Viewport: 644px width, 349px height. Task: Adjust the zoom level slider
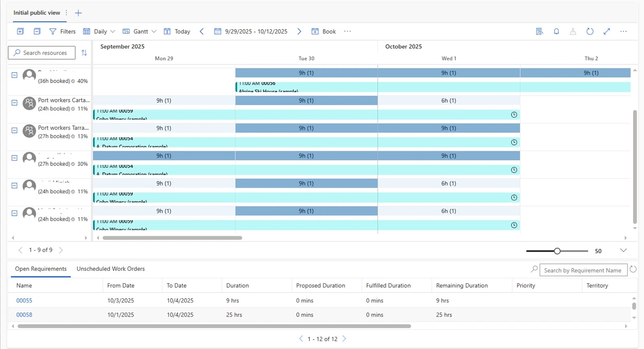(557, 251)
